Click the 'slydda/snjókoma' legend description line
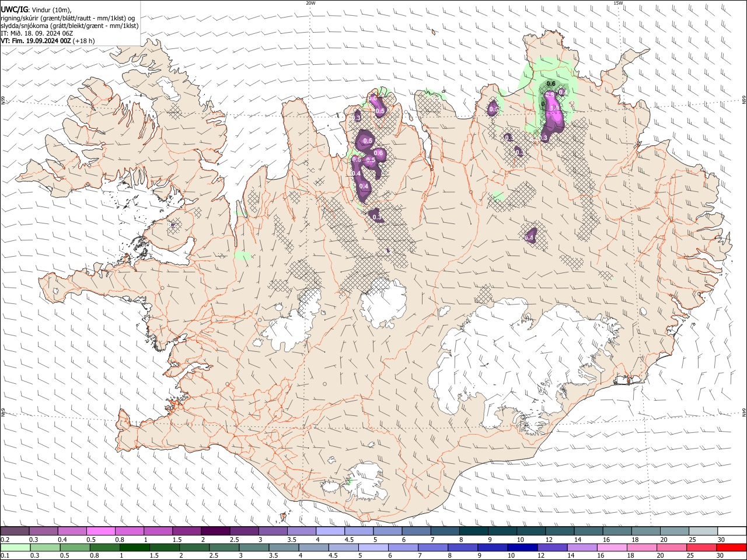Image resolution: width=747 pixels, height=560 pixels. [69, 26]
